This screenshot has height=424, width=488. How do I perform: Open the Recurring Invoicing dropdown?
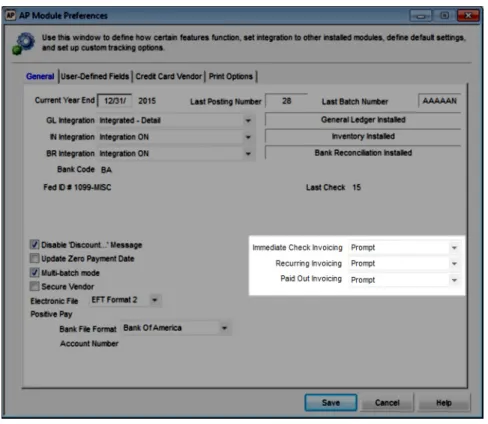coord(454,264)
